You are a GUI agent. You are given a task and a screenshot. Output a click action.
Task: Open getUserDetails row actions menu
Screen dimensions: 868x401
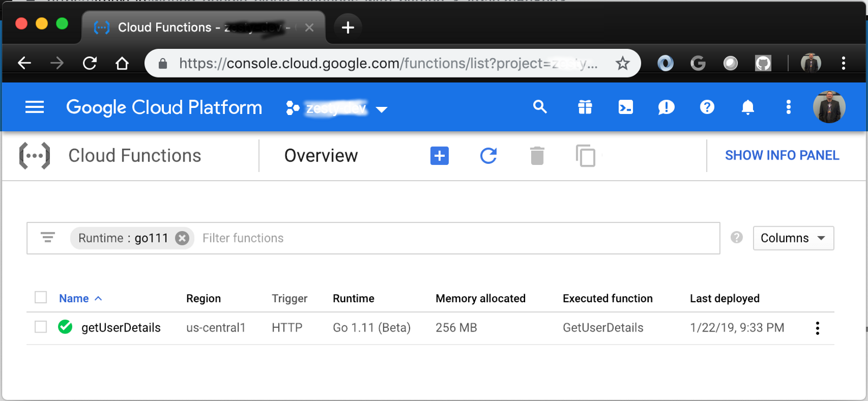(817, 328)
